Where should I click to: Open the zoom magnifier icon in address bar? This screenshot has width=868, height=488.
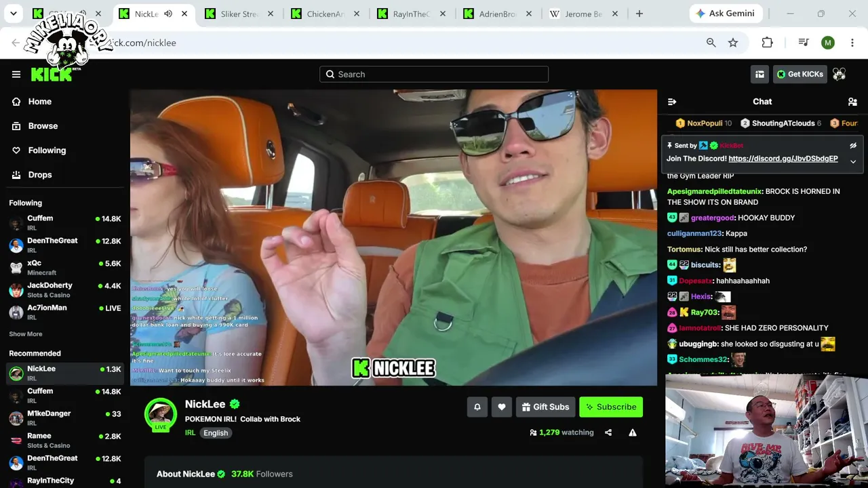click(711, 43)
